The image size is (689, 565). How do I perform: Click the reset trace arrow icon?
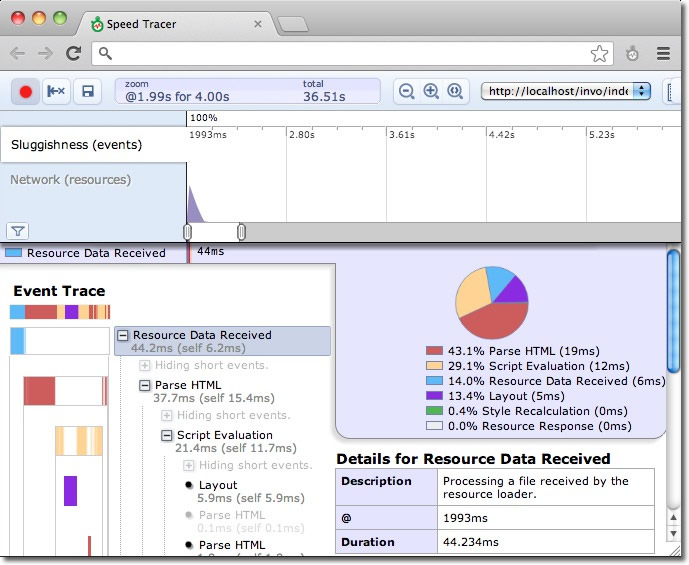coord(56,91)
